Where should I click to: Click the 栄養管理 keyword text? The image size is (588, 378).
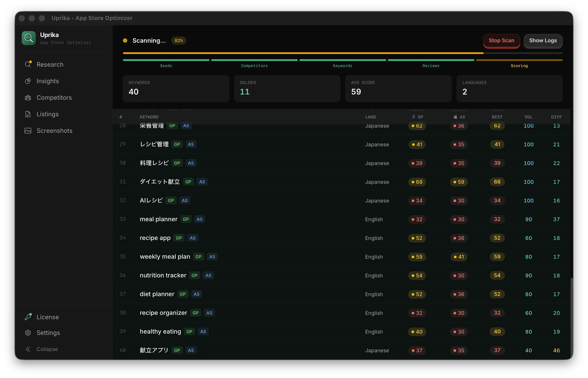point(152,126)
